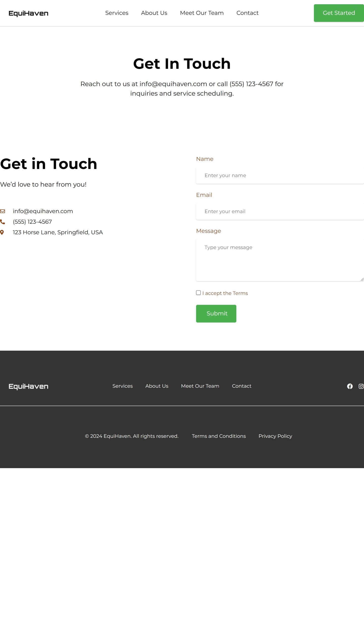The image size is (364, 635).
Task: Click the 123 Horse Lane address line
Action: click(58, 232)
